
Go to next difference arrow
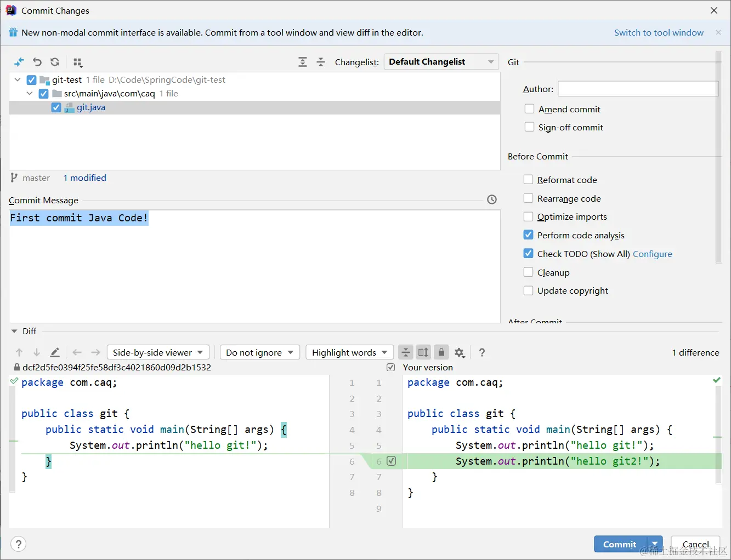coord(37,352)
